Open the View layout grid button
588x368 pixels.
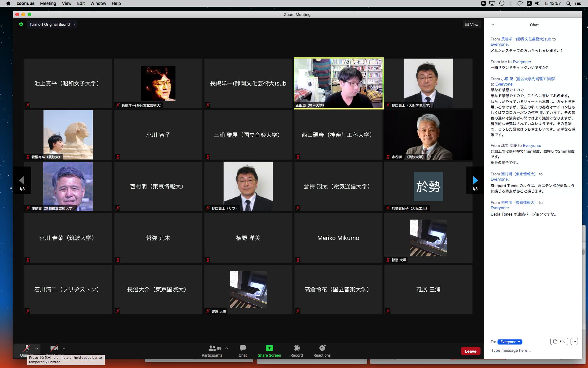point(472,25)
